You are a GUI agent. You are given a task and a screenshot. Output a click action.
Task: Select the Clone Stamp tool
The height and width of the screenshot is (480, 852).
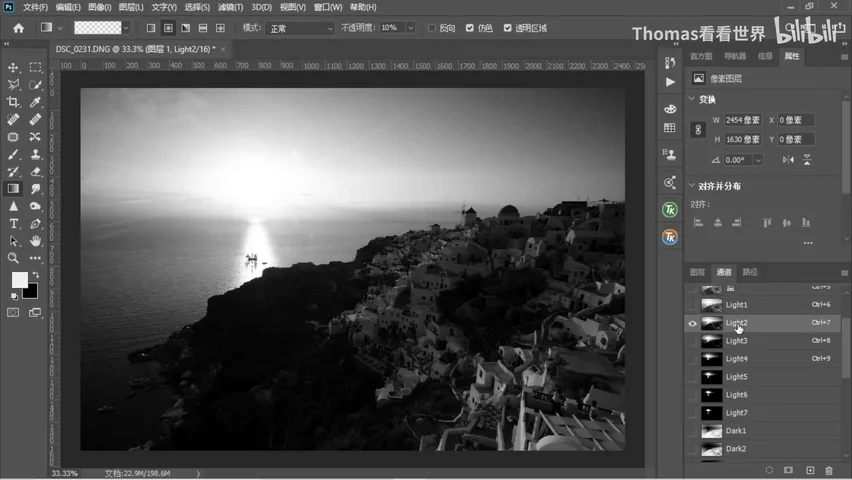[35, 154]
